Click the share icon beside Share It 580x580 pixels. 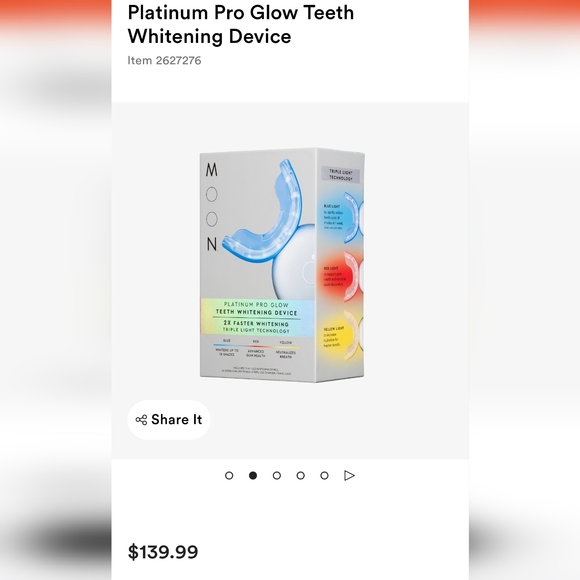141,420
